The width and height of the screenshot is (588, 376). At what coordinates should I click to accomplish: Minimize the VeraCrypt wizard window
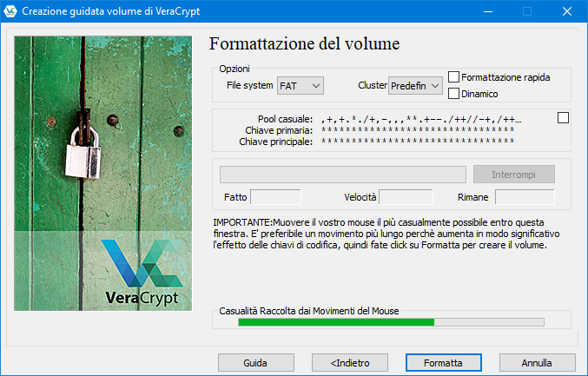click(488, 11)
